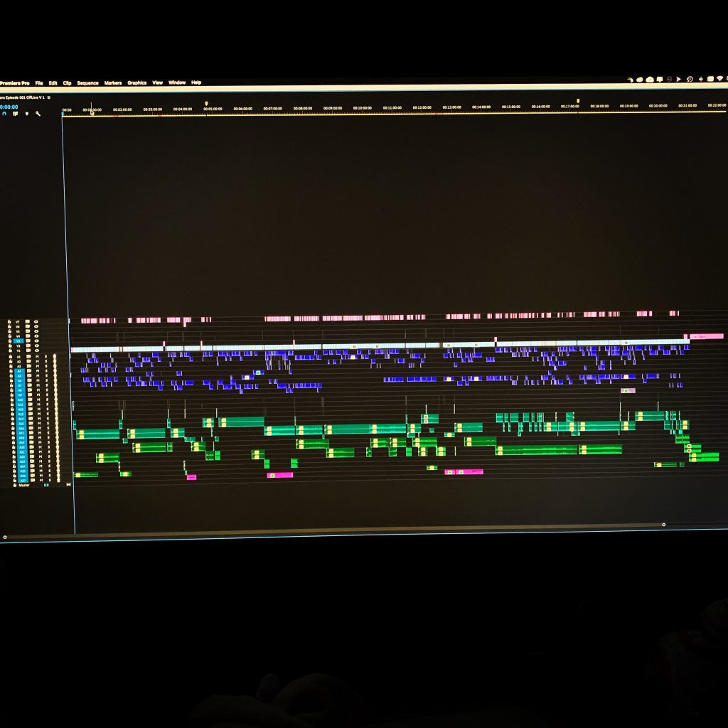The width and height of the screenshot is (728, 728).
Task: Open the Graphics menu
Action: [x=137, y=83]
